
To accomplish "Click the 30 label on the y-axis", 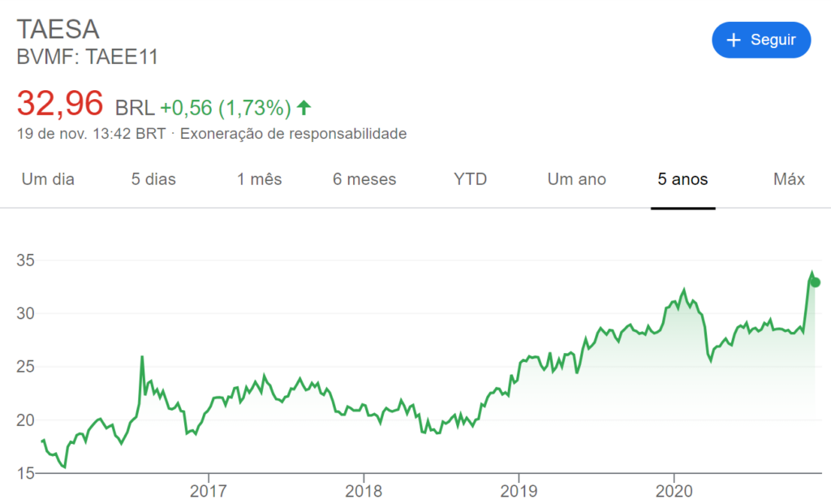I will (x=25, y=313).
